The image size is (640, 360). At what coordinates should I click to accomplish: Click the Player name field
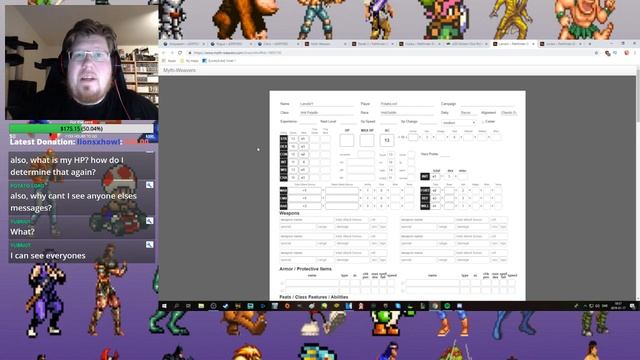point(407,104)
